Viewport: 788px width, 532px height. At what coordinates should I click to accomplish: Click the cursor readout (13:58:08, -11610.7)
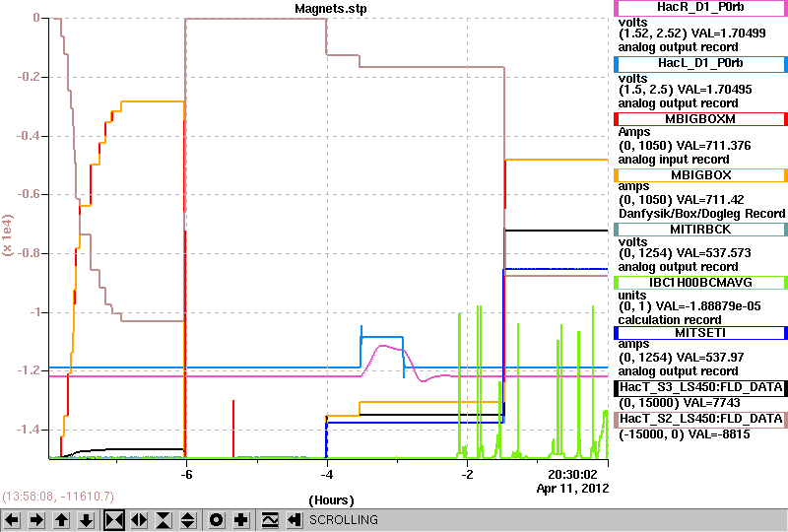tap(58, 497)
